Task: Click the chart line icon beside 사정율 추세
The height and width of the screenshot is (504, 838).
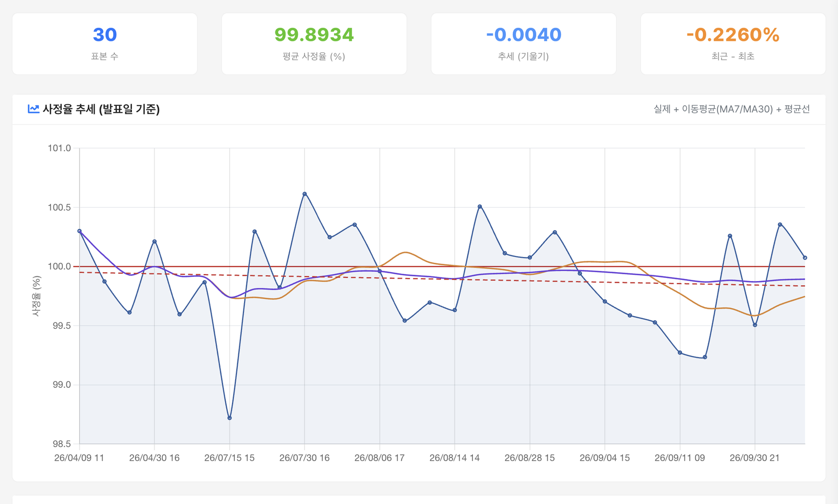Action: tap(34, 109)
